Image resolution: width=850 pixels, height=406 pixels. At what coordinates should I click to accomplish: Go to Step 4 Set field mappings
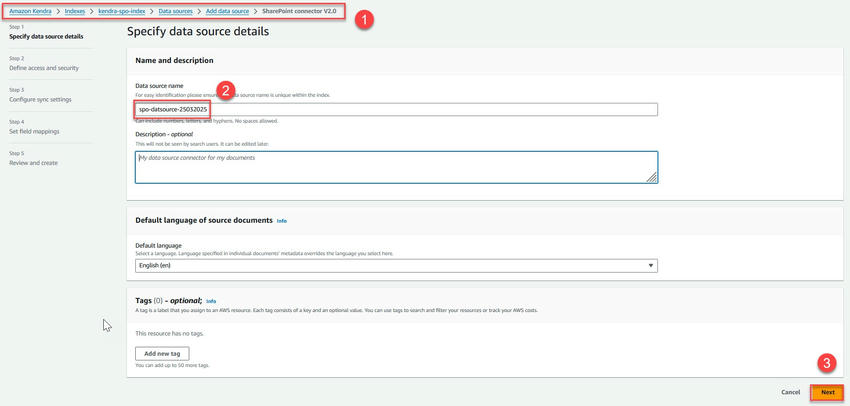pyautogui.click(x=34, y=131)
